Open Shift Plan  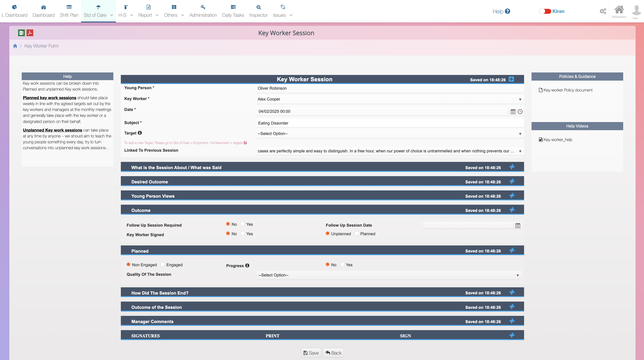(x=69, y=11)
